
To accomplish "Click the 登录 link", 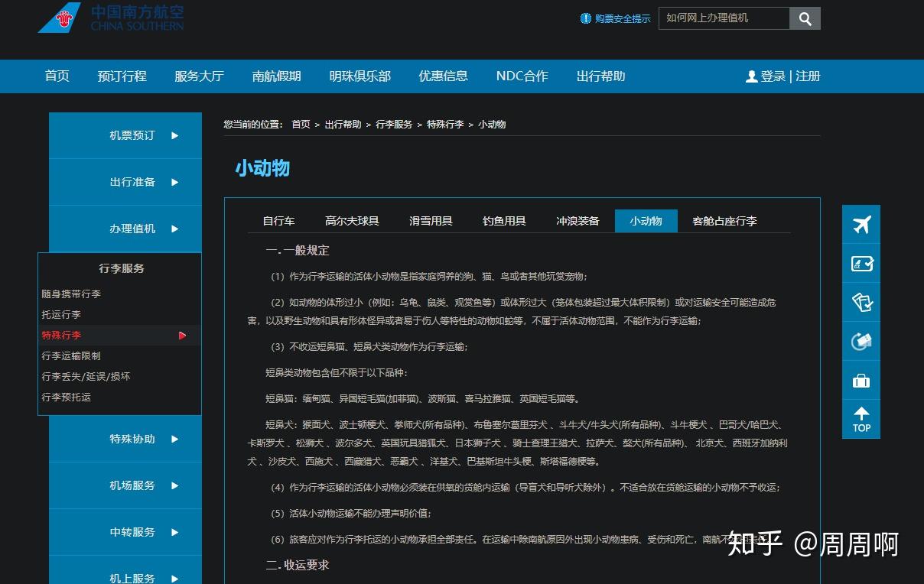I will coord(773,76).
